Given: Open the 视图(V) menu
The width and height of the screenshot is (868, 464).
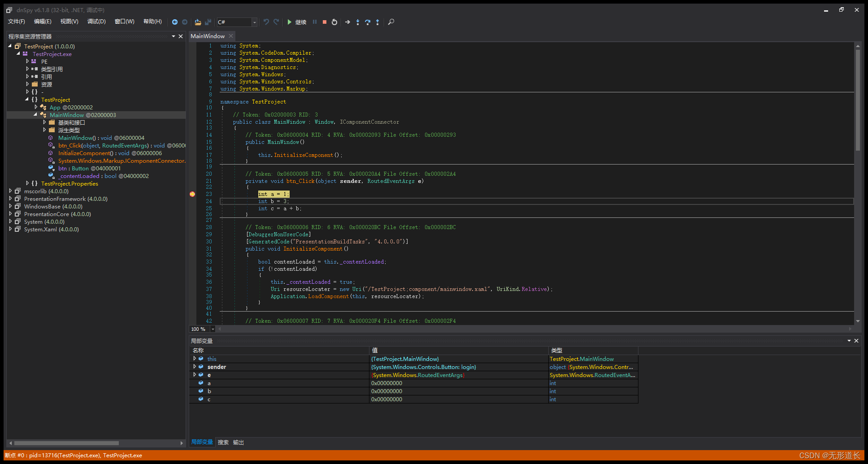Looking at the screenshot, I should point(69,22).
